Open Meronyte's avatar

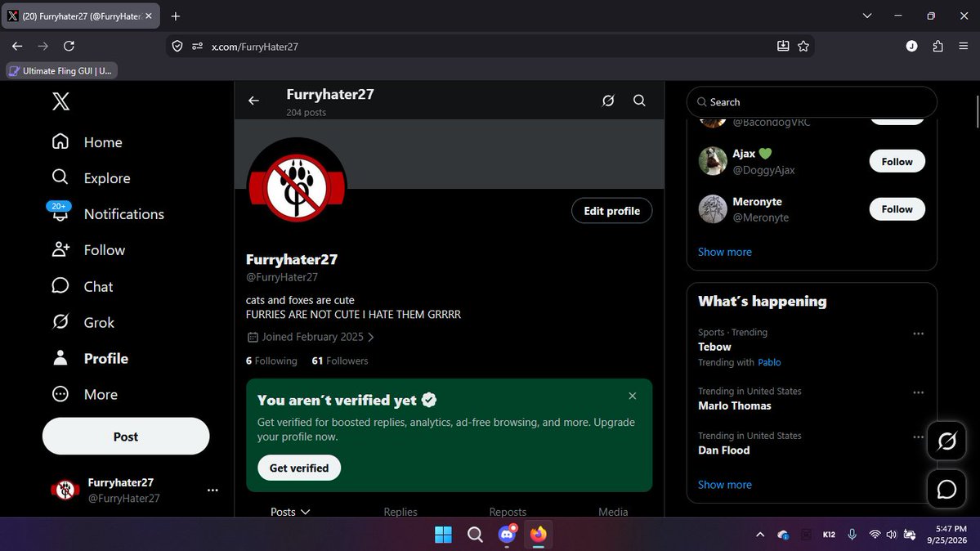tap(713, 209)
